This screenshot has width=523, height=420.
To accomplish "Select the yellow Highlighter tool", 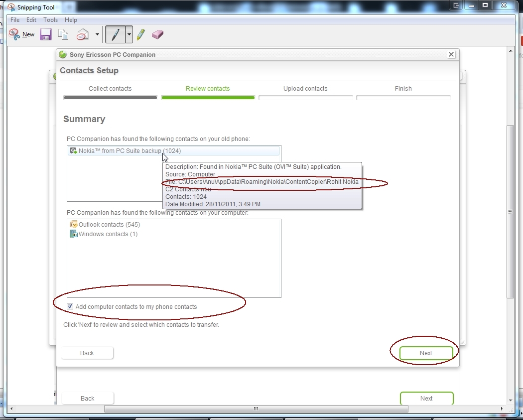I will tap(141, 34).
